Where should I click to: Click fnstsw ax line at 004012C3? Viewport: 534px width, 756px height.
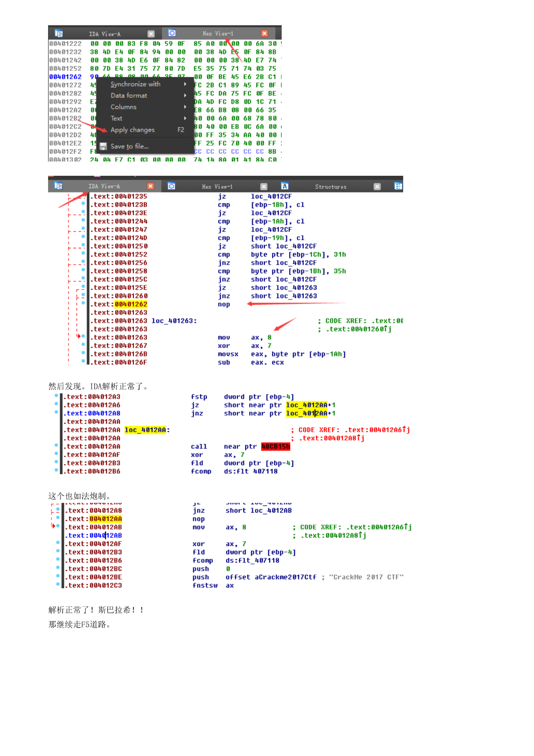click(213, 586)
